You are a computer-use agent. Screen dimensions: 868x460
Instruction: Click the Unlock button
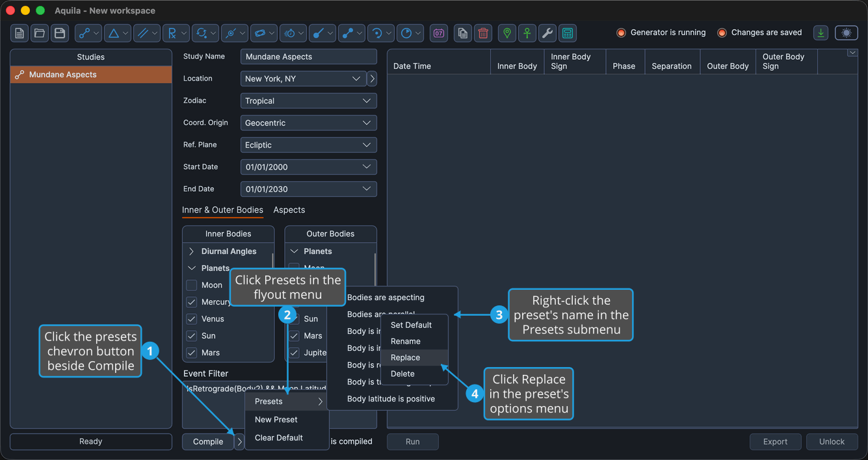pyautogui.click(x=832, y=442)
